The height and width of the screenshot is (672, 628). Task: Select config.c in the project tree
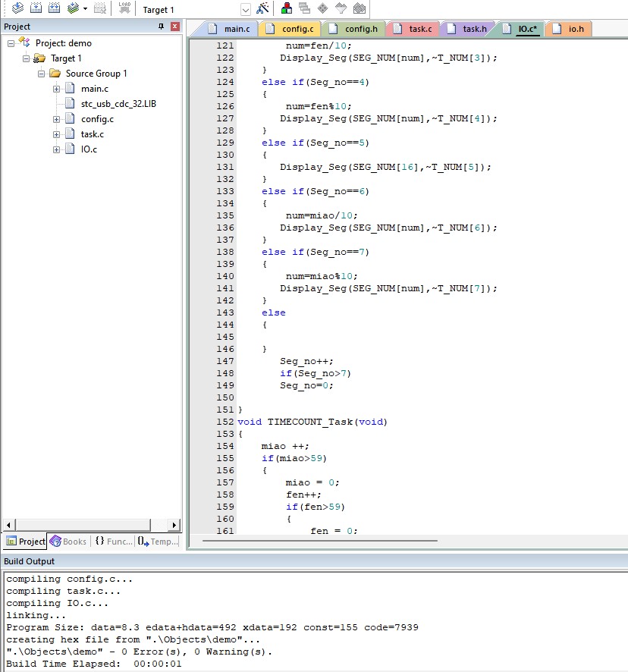(97, 119)
